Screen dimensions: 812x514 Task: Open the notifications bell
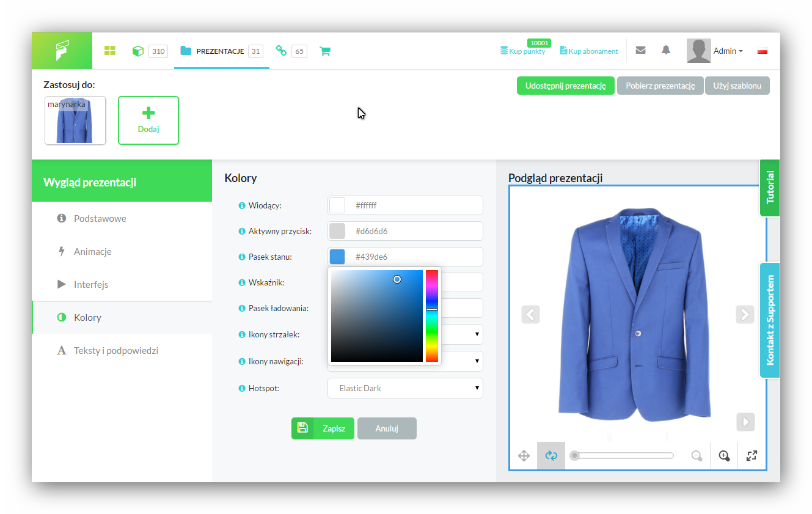coord(666,50)
